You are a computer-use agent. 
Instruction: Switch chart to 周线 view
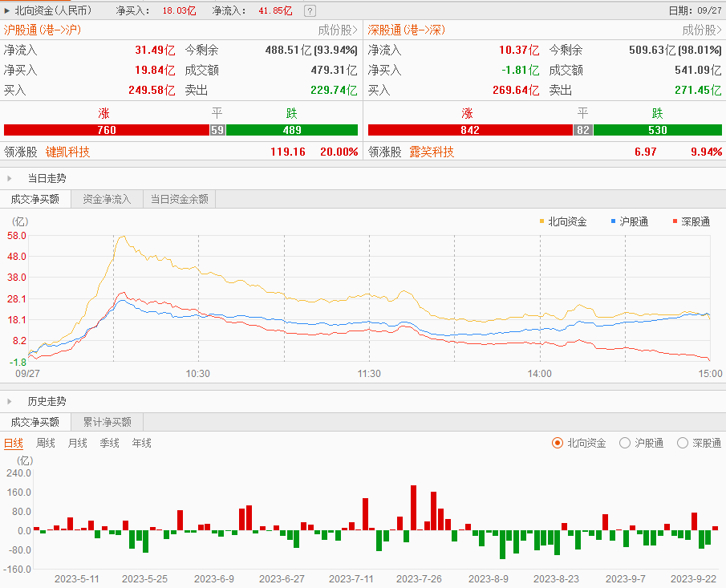pos(46,443)
